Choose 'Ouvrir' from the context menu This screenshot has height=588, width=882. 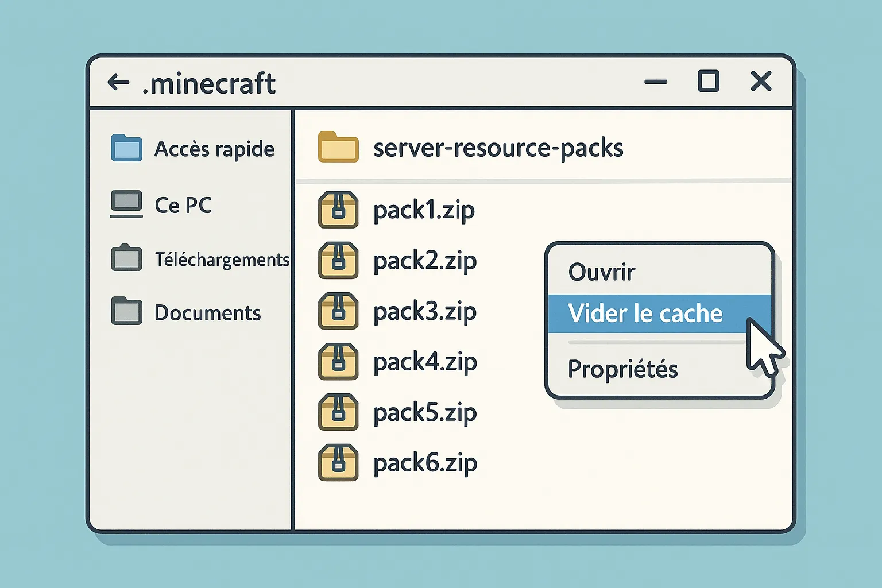pyautogui.click(x=601, y=272)
